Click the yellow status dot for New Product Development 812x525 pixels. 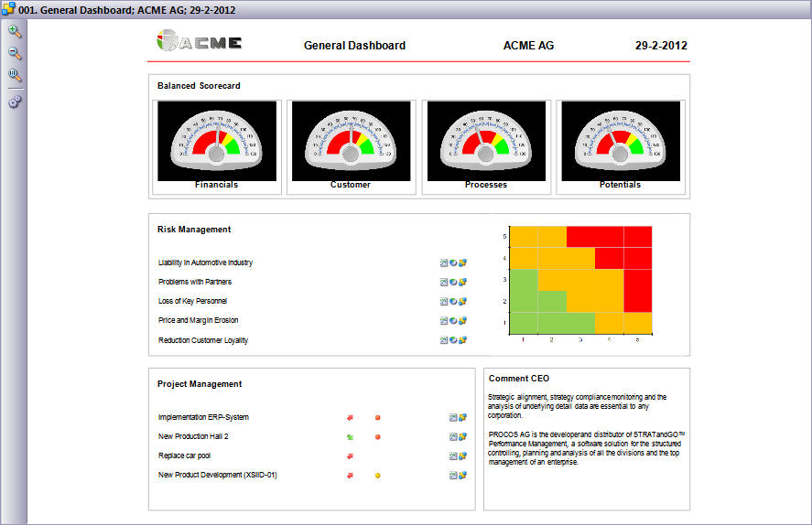point(378,476)
